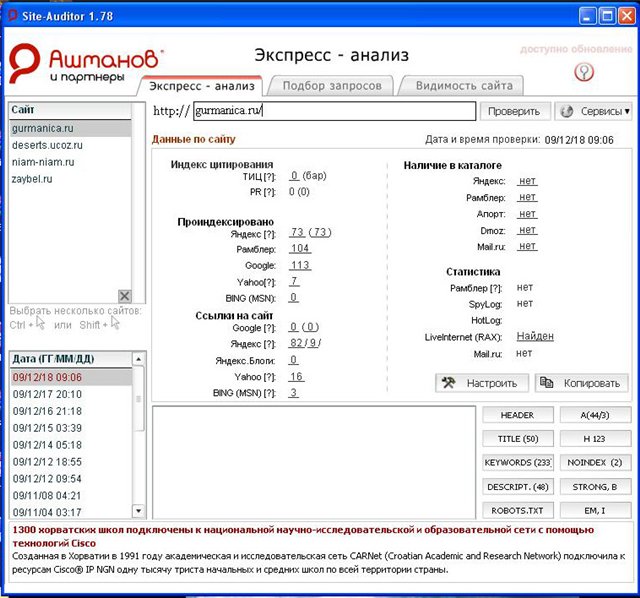Click the globe icon on the Сервисы button

[x=567, y=111]
